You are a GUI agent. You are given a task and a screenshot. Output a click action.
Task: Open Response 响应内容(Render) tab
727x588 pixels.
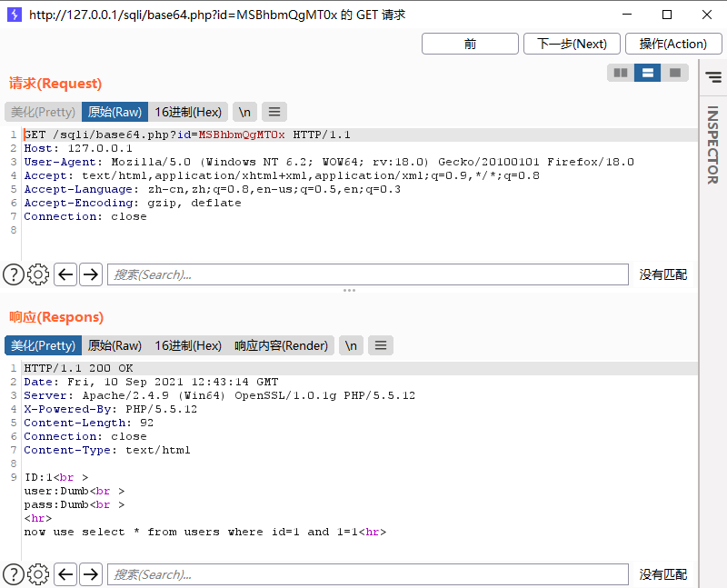coord(281,345)
